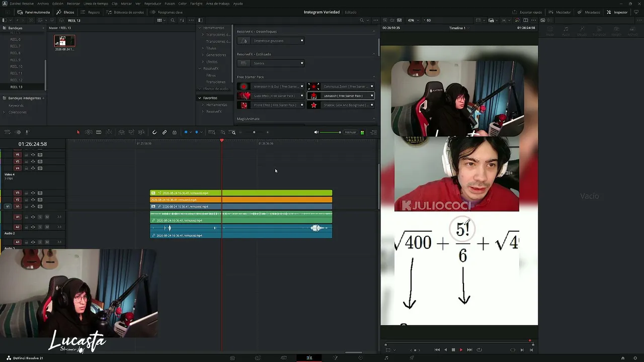Click the detail zoom icon
This screenshot has height=362, width=644.
223,132
